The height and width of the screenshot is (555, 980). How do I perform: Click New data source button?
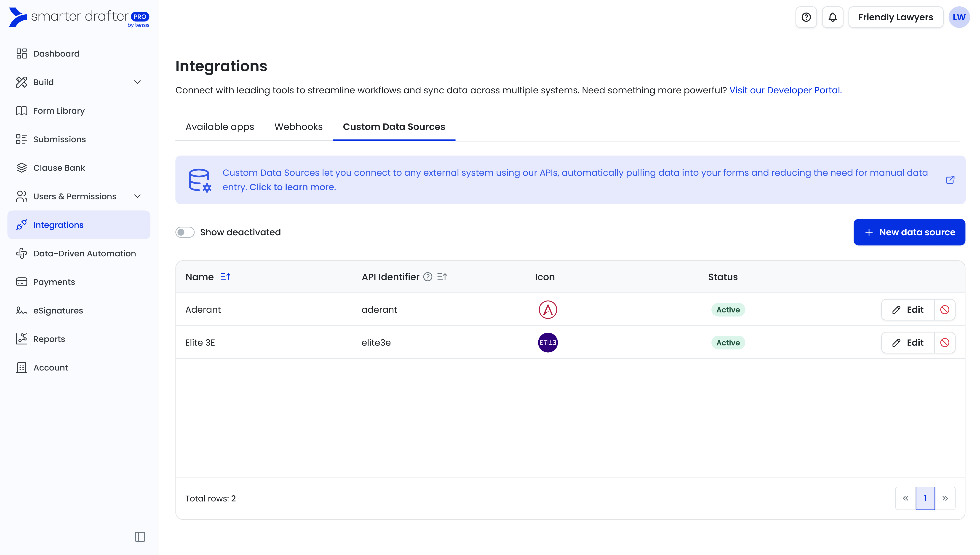[x=909, y=232]
